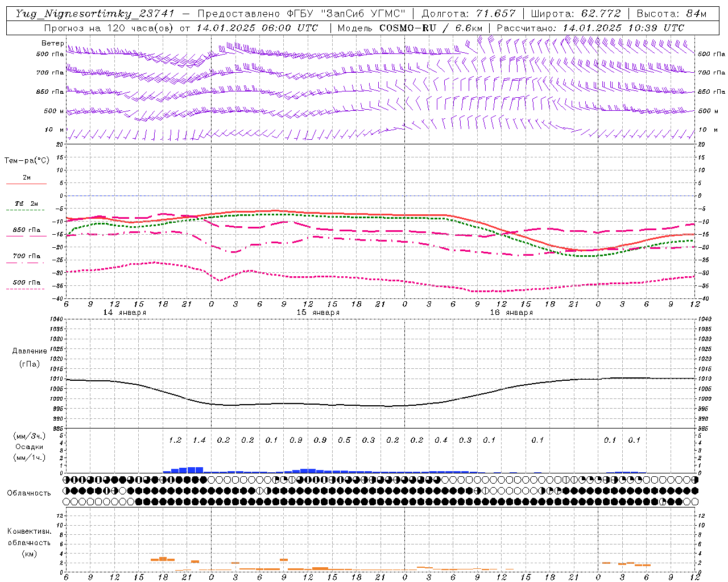Screen dimensions: 728x582
Task: Click the "Облачность" cloud cover label
Action: pos(29,493)
